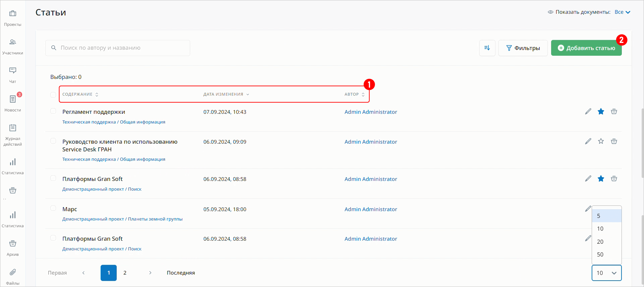Open the Фильтры panel

pyautogui.click(x=523, y=48)
